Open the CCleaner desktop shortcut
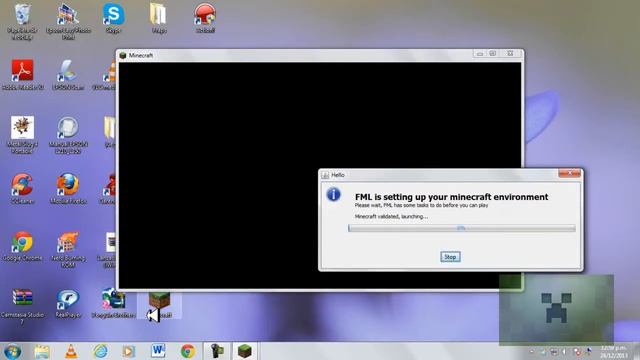 pos(22,189)
